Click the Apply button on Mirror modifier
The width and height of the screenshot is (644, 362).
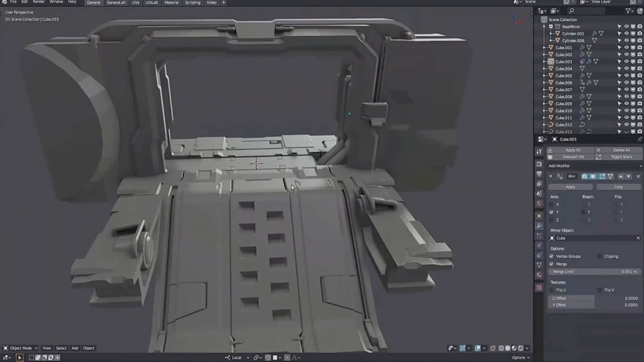[570, 187]
